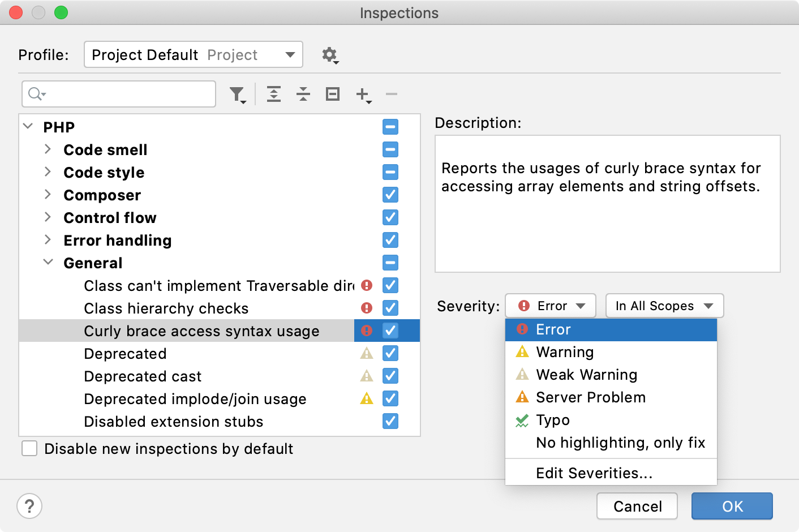
Task: Select Server Problem severity option
Action: (611, 398)
